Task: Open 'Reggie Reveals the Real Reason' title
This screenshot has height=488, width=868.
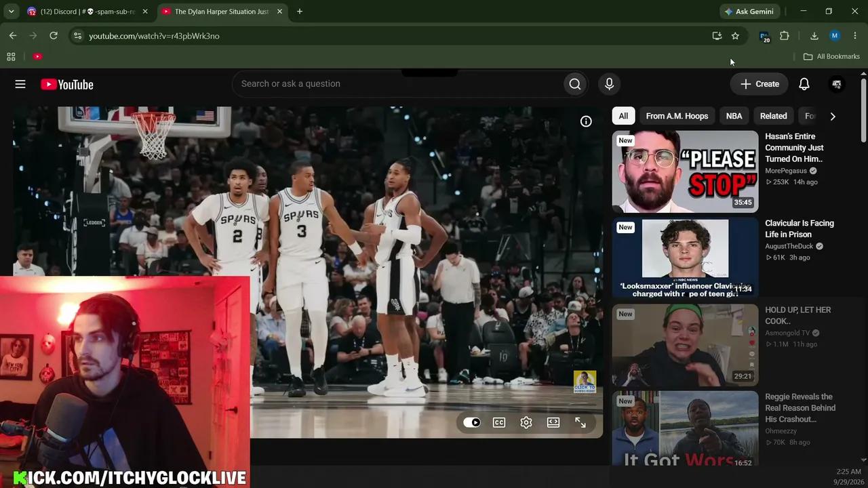Action: pyautogui.click(x=800, y=408)
